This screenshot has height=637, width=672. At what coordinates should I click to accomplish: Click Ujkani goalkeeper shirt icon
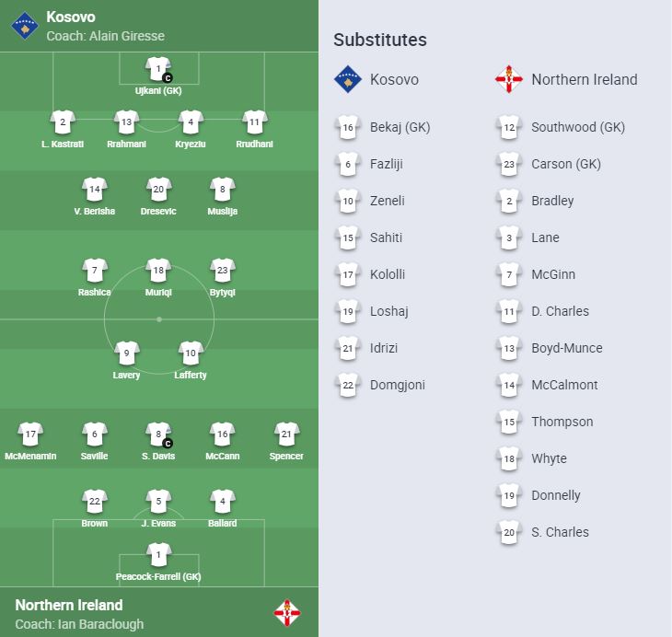[x=158, y=69]
